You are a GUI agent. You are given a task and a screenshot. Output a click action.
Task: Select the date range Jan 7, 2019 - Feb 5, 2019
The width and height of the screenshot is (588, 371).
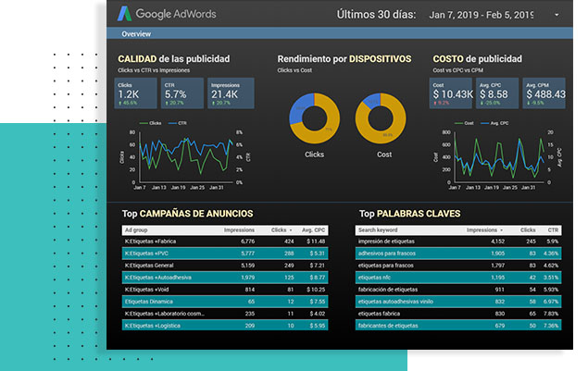(482, 15)
